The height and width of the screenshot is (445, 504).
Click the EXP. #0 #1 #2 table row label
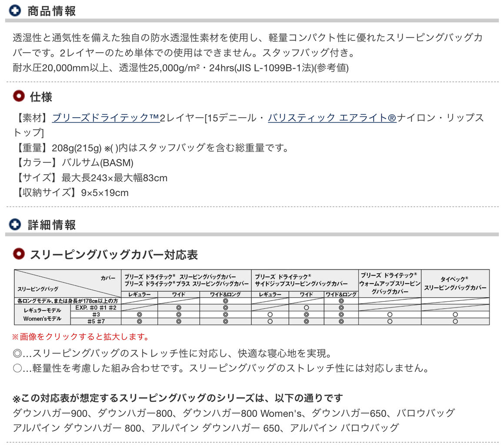point(96,308)
